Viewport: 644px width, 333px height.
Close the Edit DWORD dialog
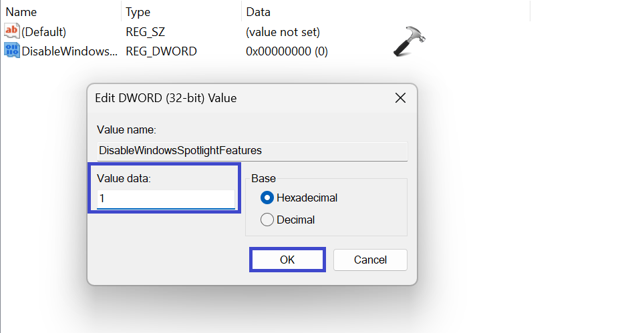[400, 98]
